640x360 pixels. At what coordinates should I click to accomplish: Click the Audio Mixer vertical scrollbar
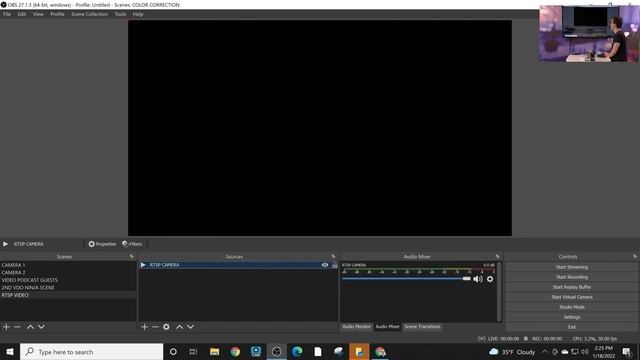(x=499, y=292)
